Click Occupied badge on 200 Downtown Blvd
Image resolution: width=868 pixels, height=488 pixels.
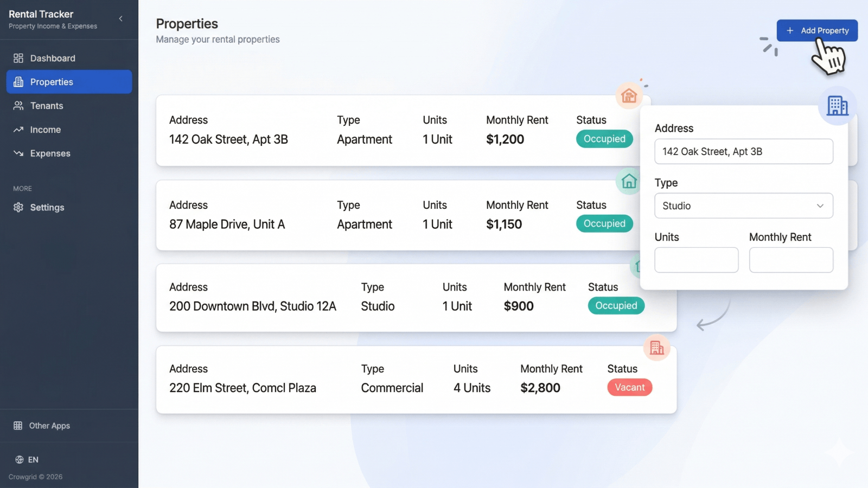tap(616, 305)
